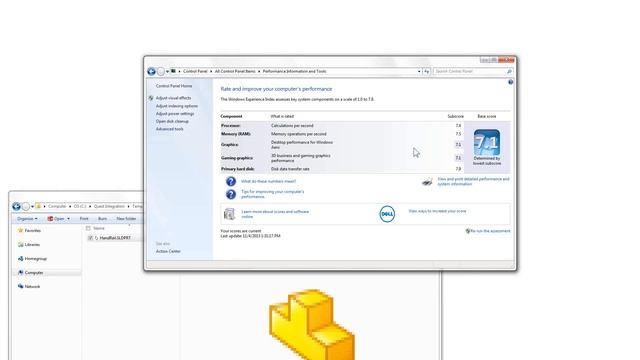Open View ways to increase your score
The width and height of the screenshot is (640, 360).
click(x=437, y=211)
